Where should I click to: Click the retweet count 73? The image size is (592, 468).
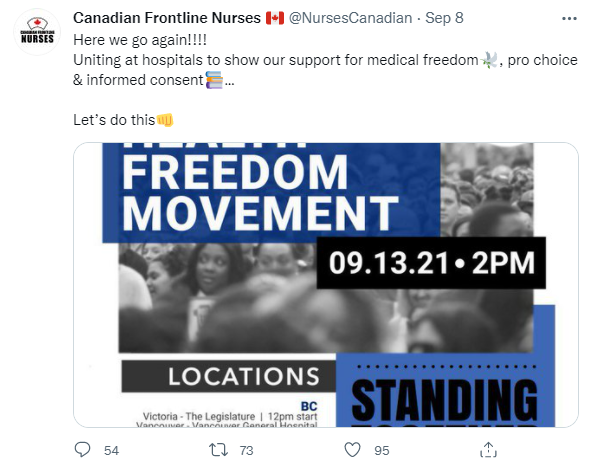(x=246, y=450)
